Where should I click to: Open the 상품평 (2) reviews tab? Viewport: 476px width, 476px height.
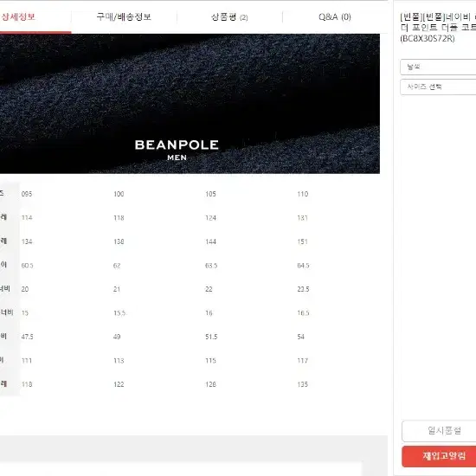click(229, 17)
